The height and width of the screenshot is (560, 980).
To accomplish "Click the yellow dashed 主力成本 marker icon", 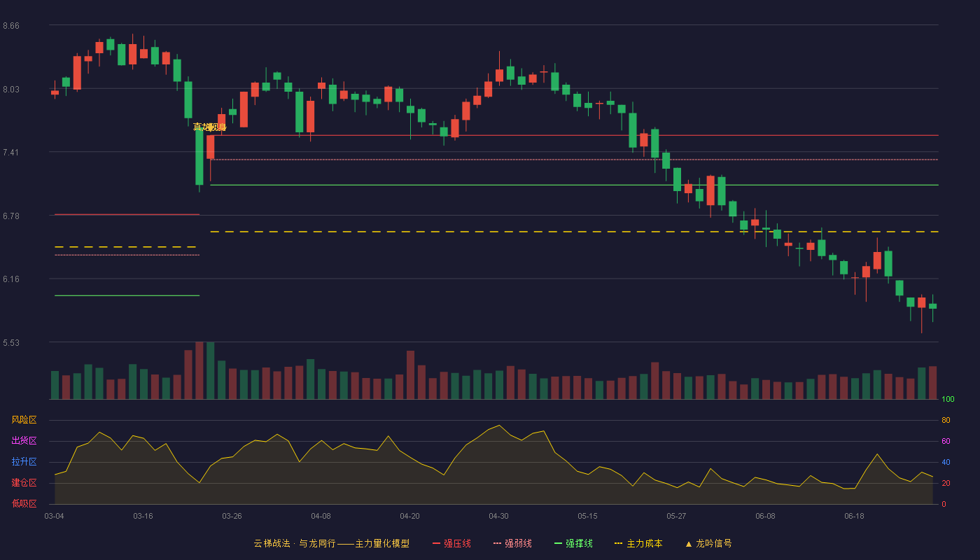I will click(x=618, y=543).
